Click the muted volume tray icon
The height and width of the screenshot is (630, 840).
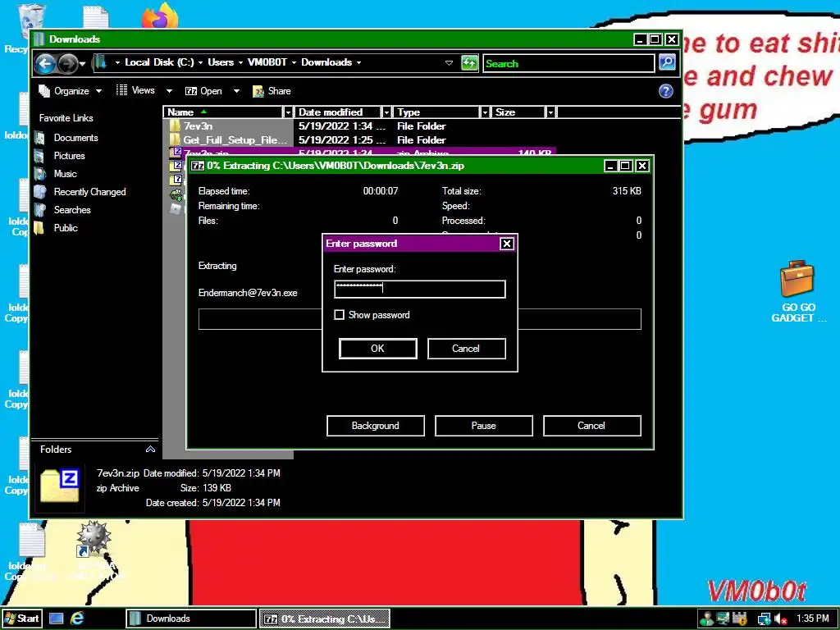[x=780, y=619]
